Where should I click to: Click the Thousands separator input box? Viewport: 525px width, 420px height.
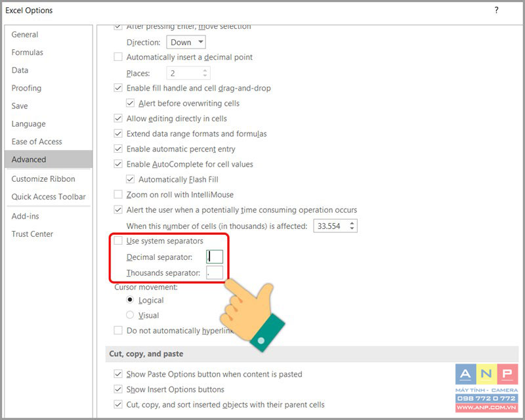click(x=215, y=272)
